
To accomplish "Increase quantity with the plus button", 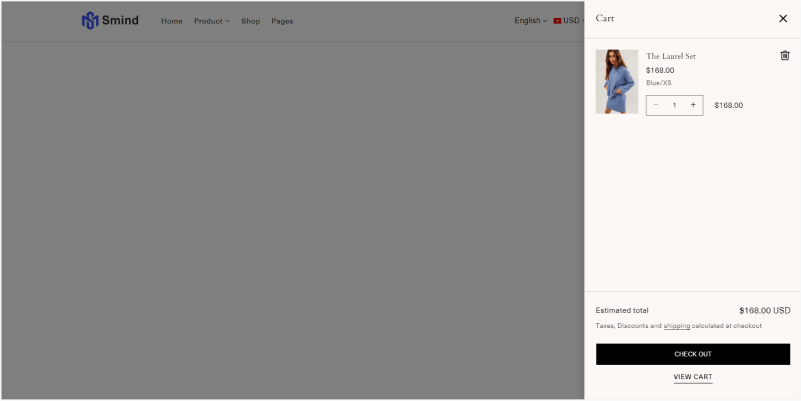I will [693, 105].
